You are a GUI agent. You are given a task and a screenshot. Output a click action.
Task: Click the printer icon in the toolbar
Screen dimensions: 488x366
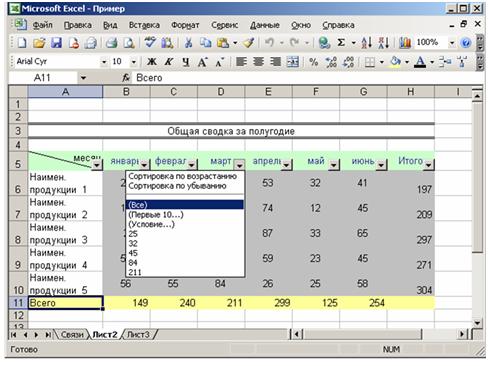click(x=112, y=43)
